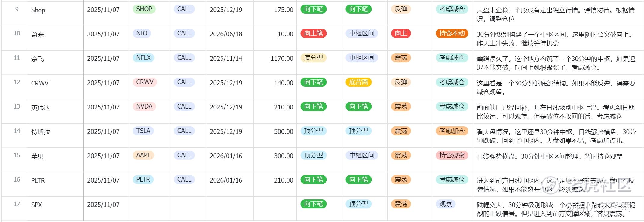This screenshot has width=644, height=222.
Task: Select the strike price 500.00
Action: [x=284, y=132]
